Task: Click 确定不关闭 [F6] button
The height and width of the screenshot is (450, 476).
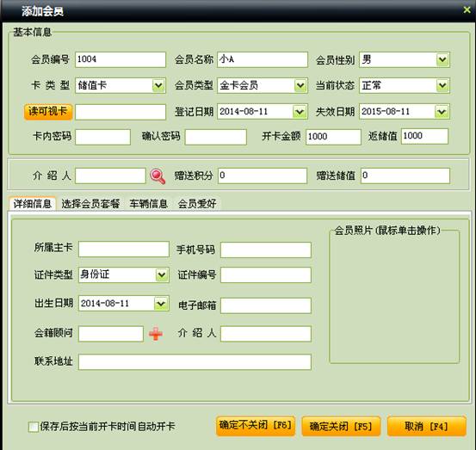Action: (256, 426)
